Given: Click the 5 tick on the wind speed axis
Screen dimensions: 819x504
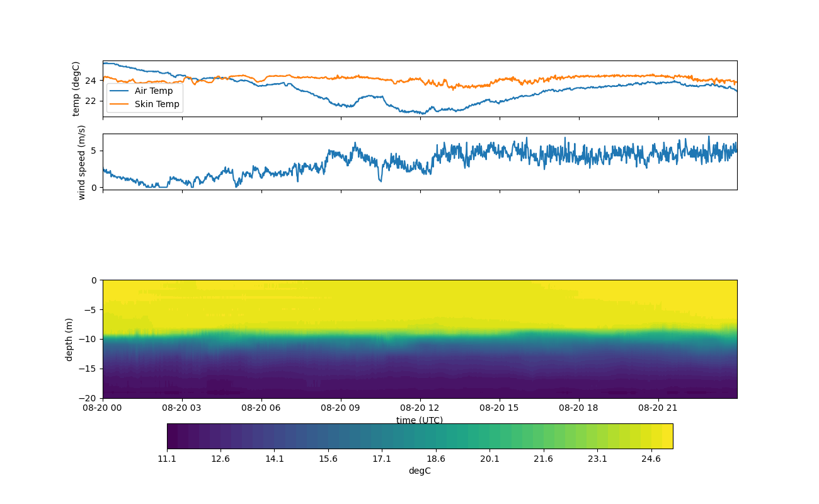Looking at the screenshot, I should pyautogui.click(x=94, y=151).
